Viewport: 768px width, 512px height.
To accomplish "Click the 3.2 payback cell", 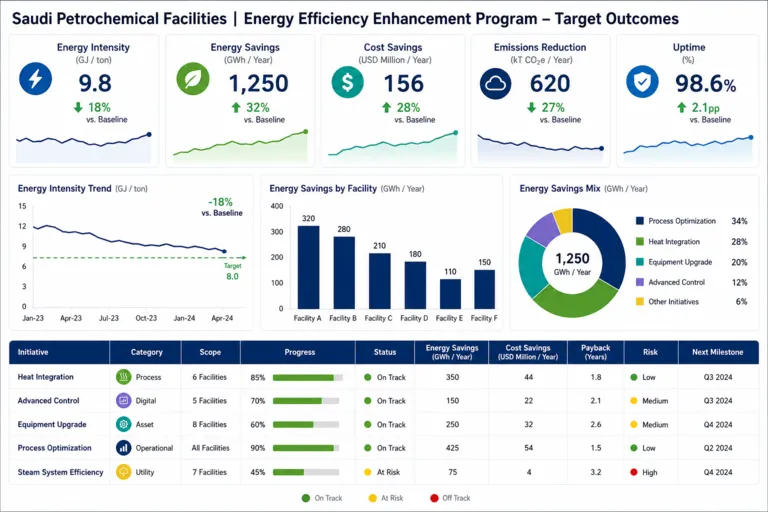I will [x=596, y=472].
